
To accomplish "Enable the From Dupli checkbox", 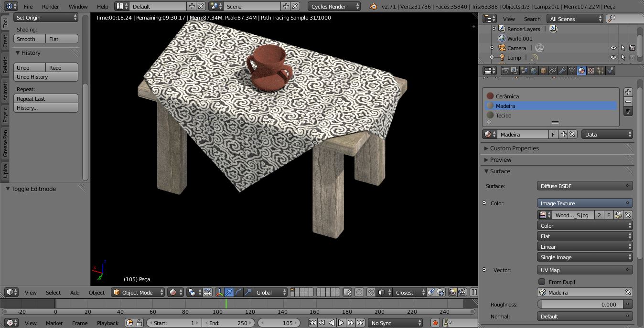I will (x=542, y=282).
